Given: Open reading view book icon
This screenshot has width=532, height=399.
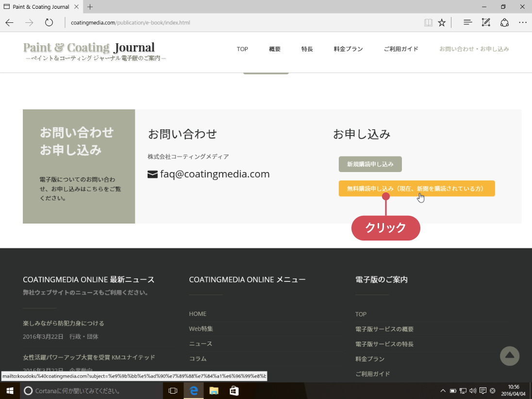Looking at the screenshot, I should pos(428,22).
